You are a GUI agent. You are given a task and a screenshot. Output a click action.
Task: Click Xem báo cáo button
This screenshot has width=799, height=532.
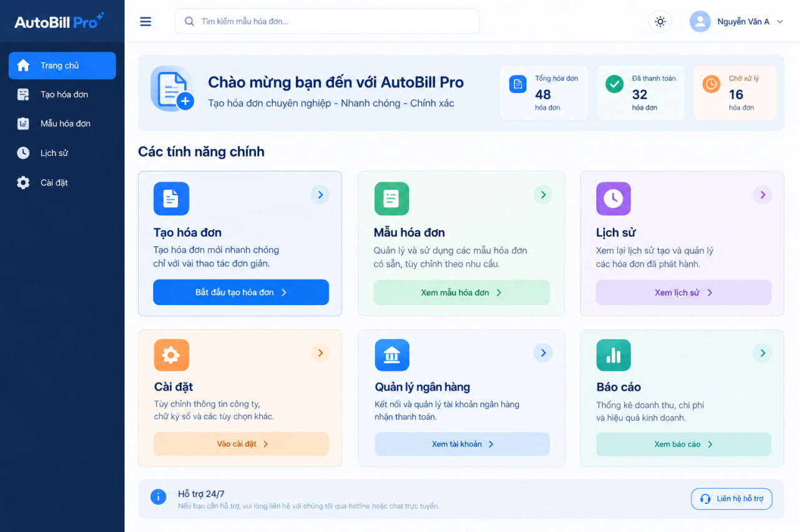pos(684,444)
